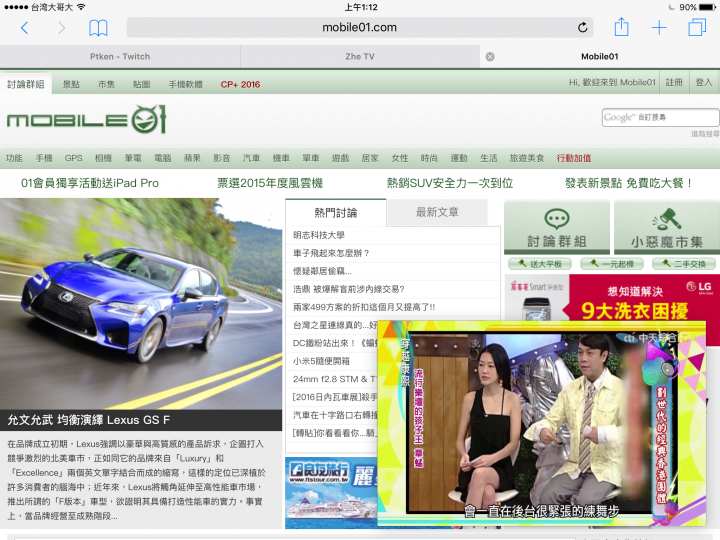Open the 允文允武 均衡演繹 Lexus GS F headline
This screenshot has height=540, width=720.
point(89,420)
